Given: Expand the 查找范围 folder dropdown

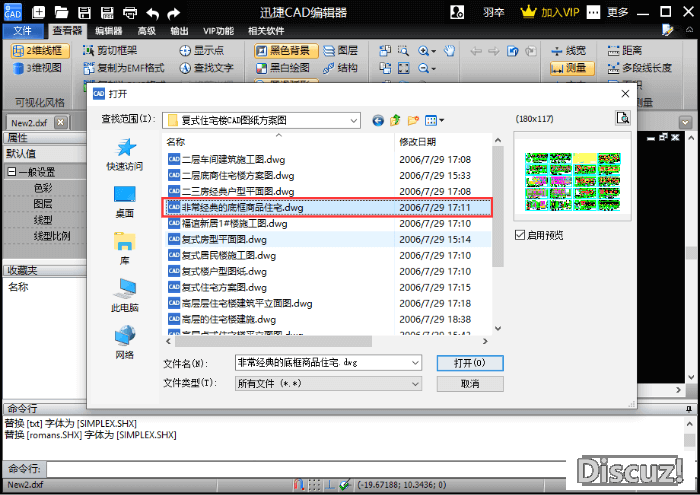Looking at the screenshot, I should point(353,120).
